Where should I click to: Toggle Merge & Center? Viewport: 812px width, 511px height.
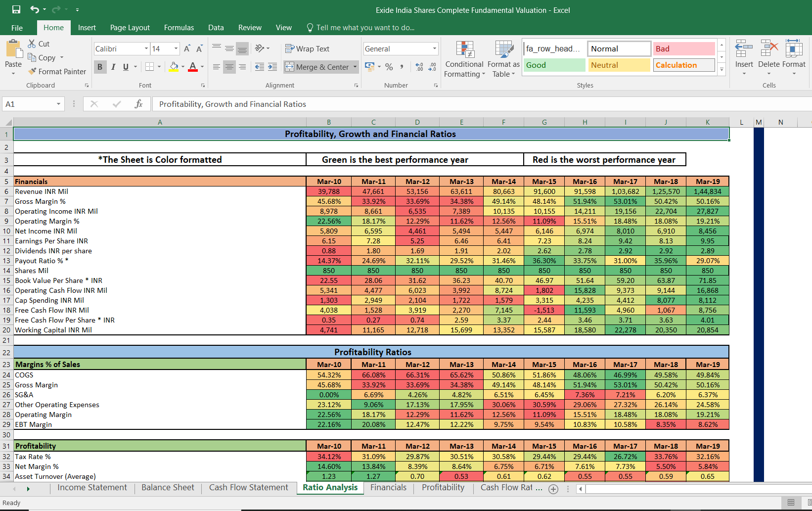pos(317,67)
